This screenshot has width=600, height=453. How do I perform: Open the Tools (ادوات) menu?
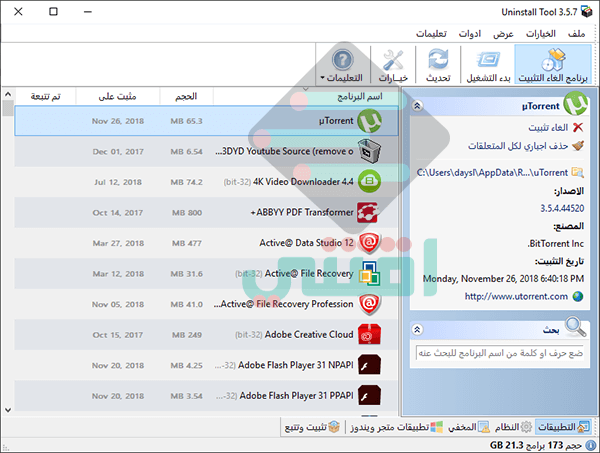click(x=470, y=34)
